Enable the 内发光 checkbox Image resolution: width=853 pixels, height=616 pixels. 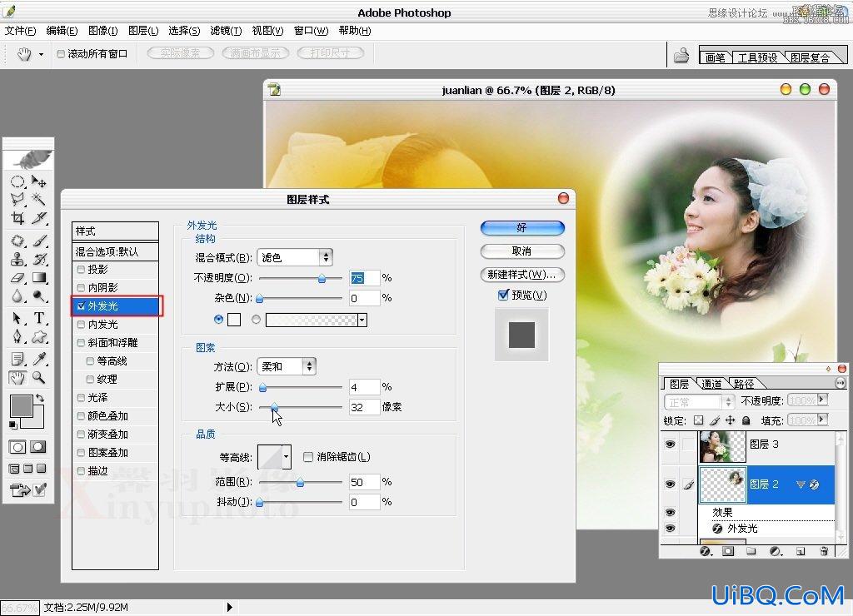81,325
